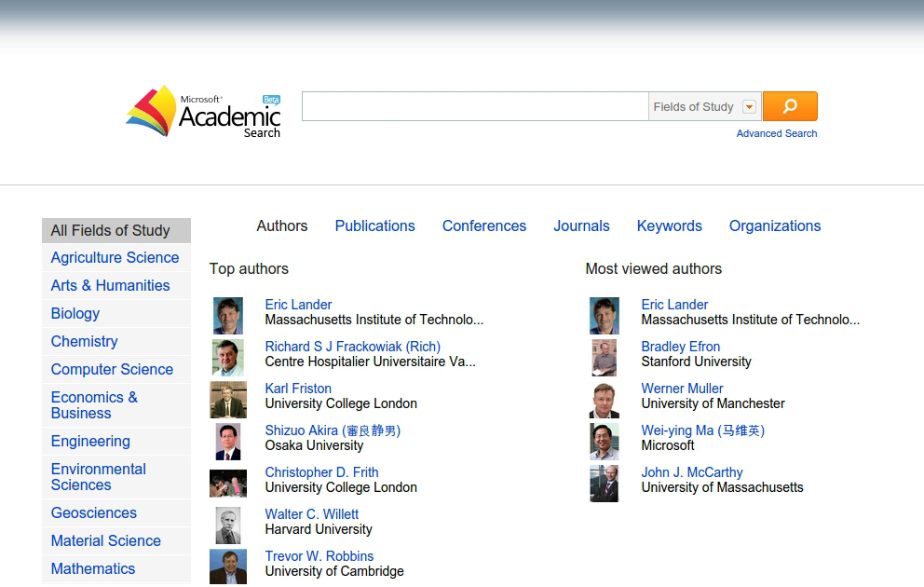Click Richard Frackowiak's photo thumbnail
The image size is (924, 587).
[228, 358]
